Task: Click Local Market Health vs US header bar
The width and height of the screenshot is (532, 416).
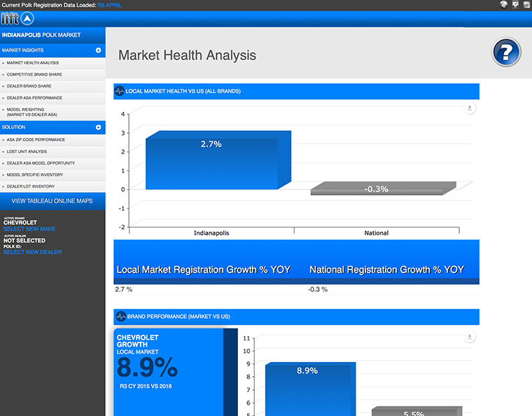Action: pos(296,91)
